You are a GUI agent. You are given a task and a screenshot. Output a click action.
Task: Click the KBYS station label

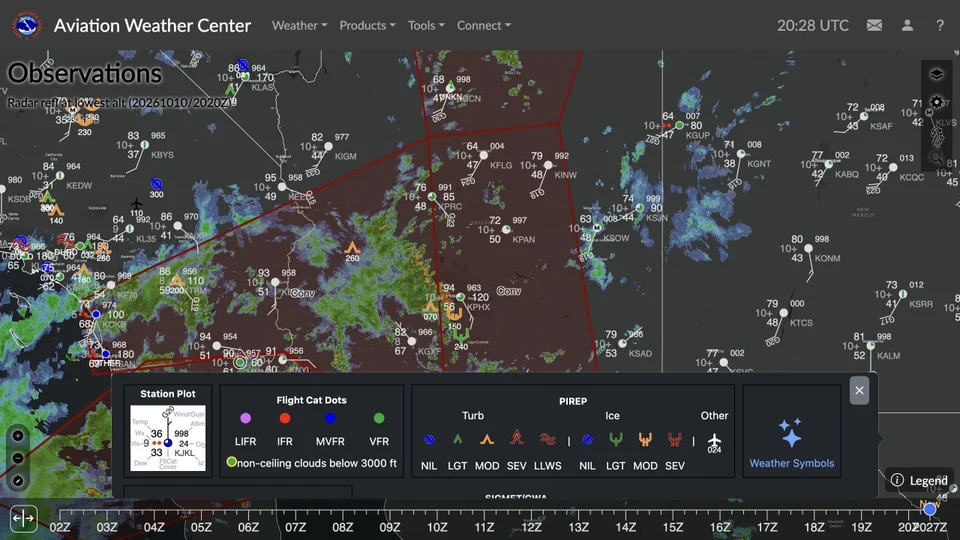[x=162, y=155]
